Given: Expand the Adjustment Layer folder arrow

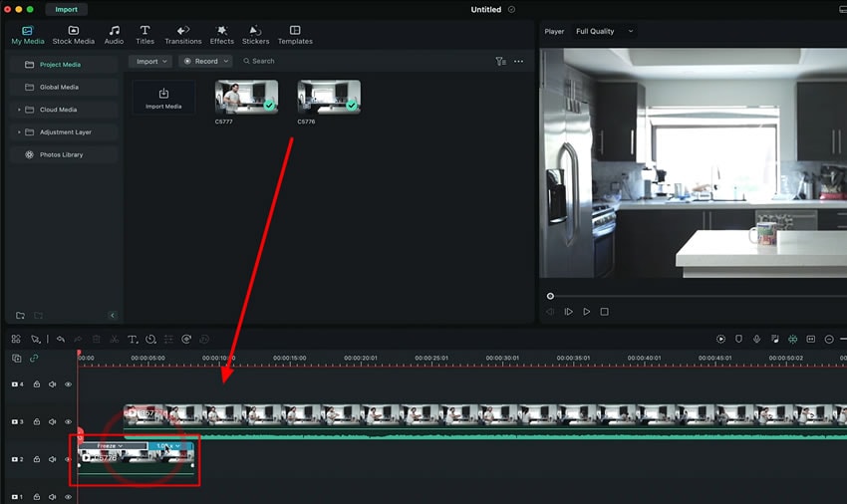Looking at the screenshot, I should point(19,132).
